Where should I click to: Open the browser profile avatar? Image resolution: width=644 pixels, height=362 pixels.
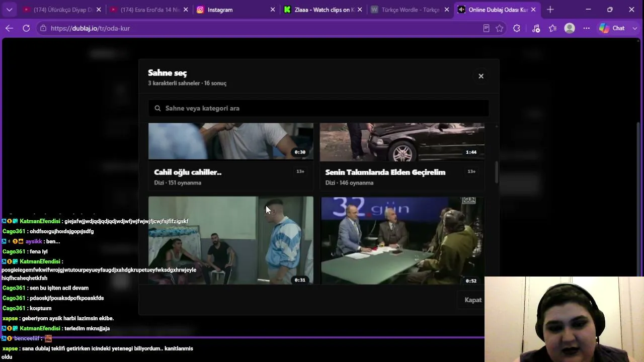pyautogui.click(x=570, y=28)
